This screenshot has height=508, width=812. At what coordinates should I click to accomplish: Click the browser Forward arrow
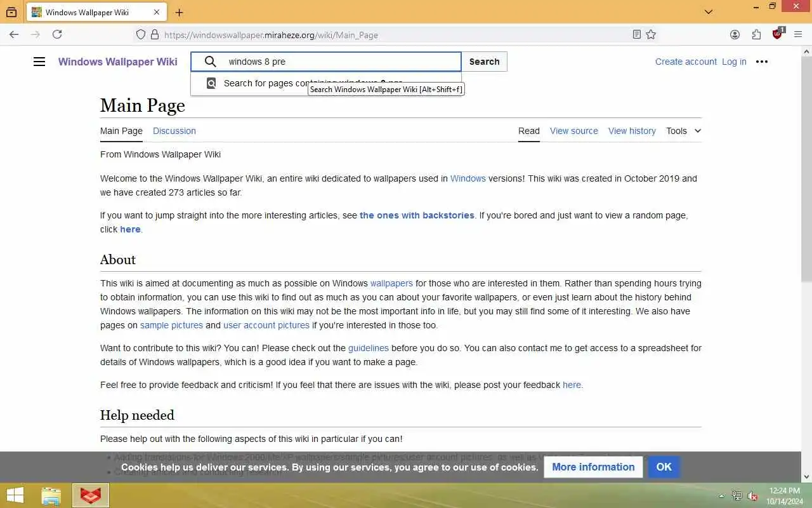36,35
